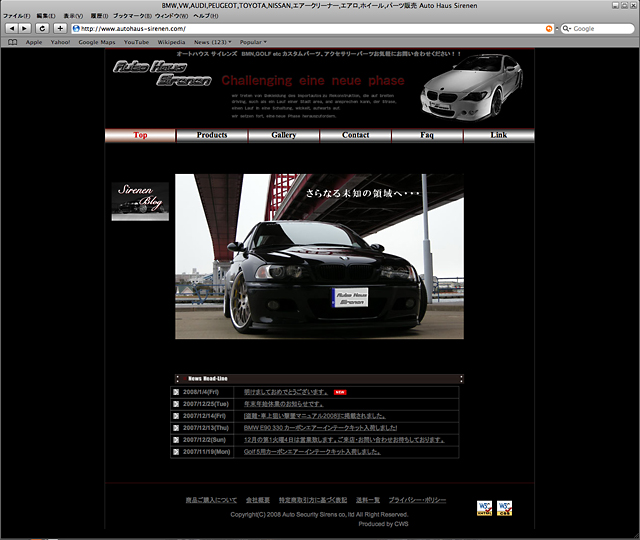Click the W3C CSS validation badge
The width and height of the screenshot is (640, 540).
(x=504, y=508)
